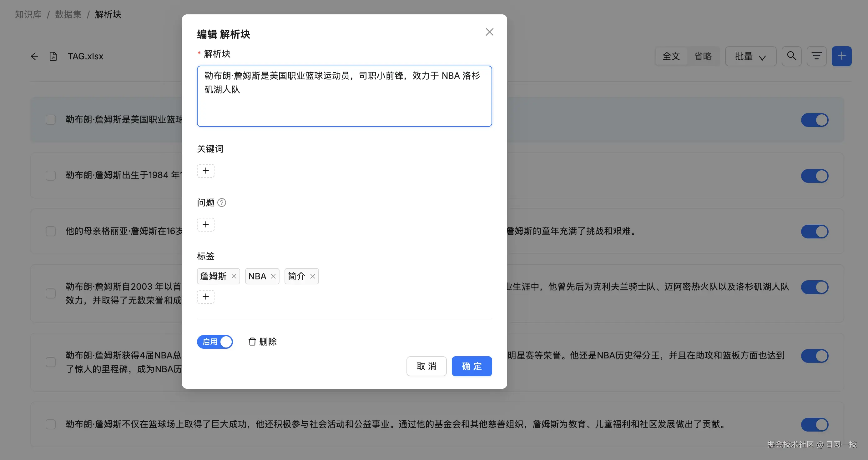Click chunk text about 社会活动和公益事业
Image resolution: width=868 pixels, height=460 pixels.
(396, 424)
